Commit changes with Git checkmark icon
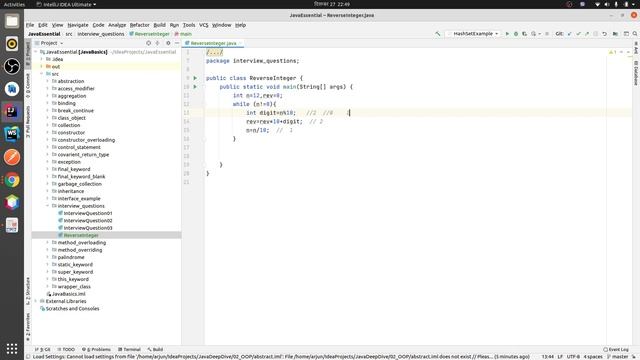The image size is (640, 360). [578, 34]
